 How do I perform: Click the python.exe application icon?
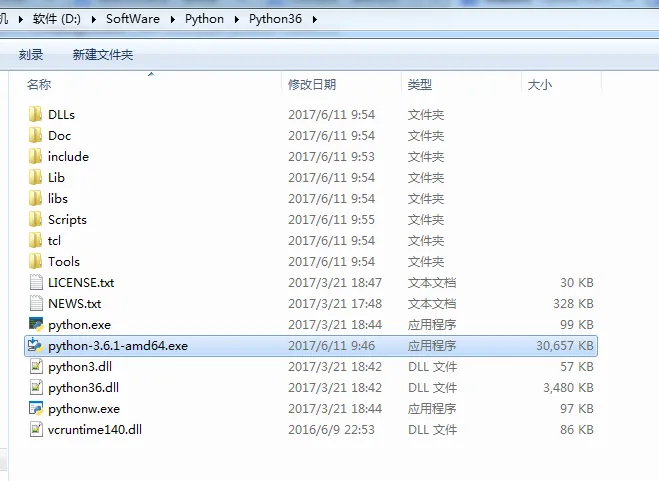(x=36, y=325)
